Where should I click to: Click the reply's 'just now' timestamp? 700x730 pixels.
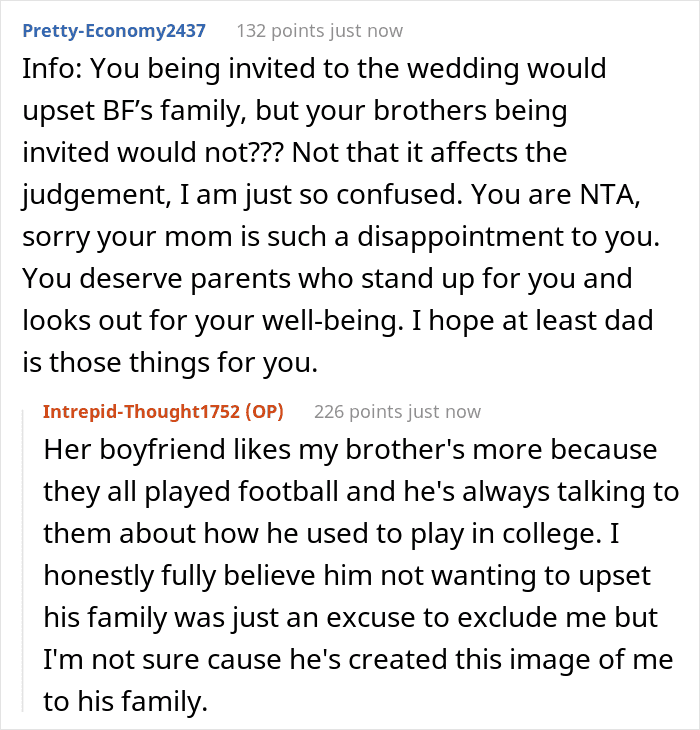(446, 411)
